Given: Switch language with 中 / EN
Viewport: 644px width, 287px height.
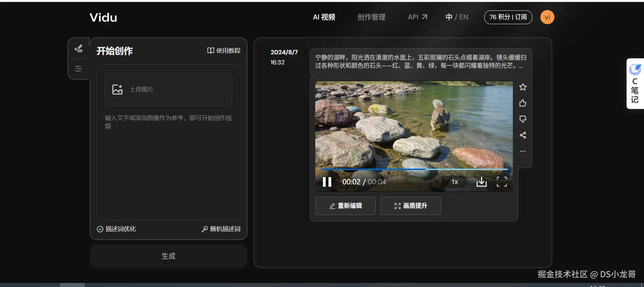Looking at the screenshot, I should point(457,17).
